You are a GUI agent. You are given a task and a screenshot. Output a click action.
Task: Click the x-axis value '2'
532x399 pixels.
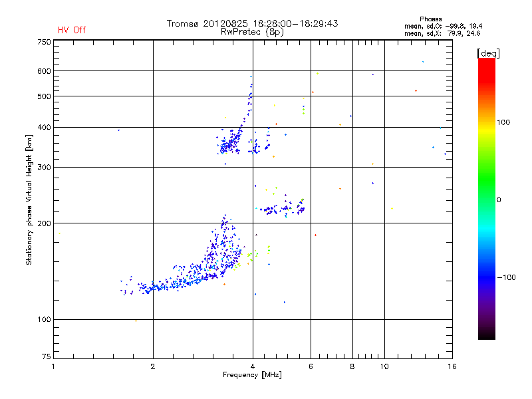click(153, 366)
